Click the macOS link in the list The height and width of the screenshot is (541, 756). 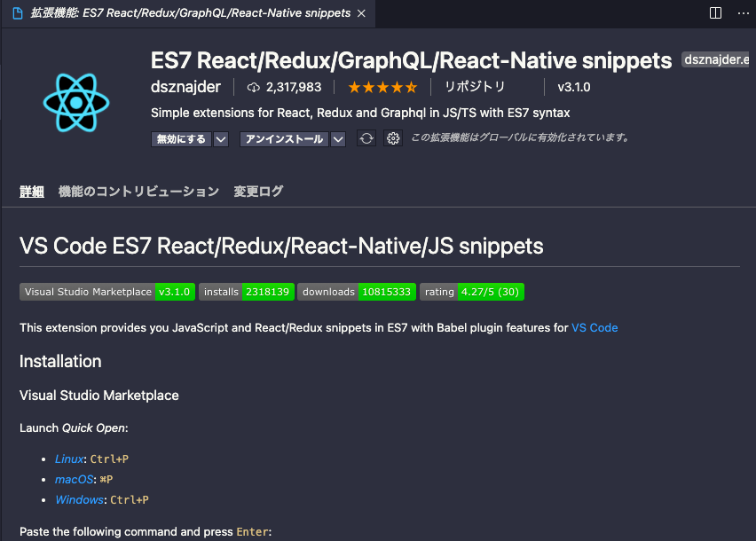pyautogui.click(x=75, y=479)
